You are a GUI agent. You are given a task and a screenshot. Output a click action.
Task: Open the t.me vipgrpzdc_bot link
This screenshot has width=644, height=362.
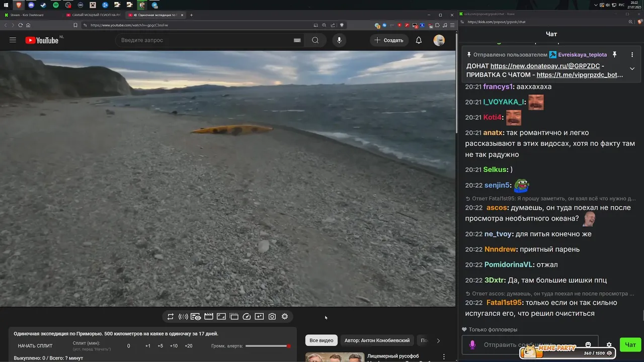click(x=580, y=75)
